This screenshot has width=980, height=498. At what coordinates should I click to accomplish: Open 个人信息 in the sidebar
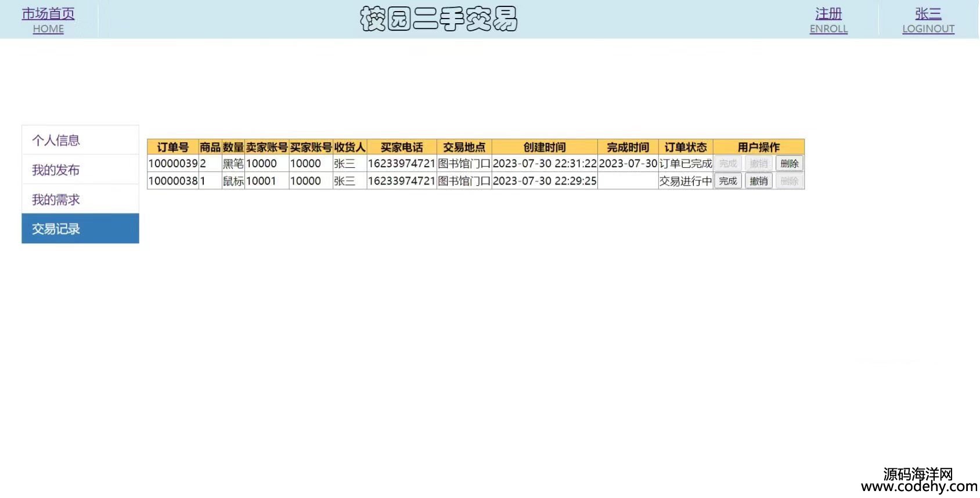(x=80, y=140)
